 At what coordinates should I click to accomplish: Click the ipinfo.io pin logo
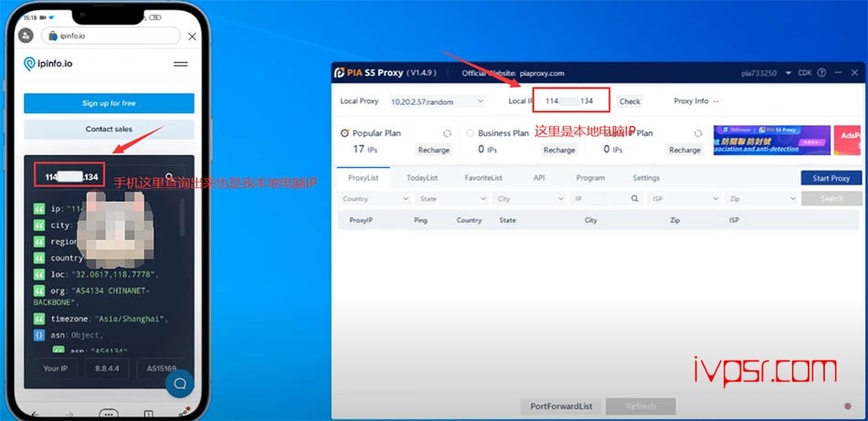tap(29, 64)
